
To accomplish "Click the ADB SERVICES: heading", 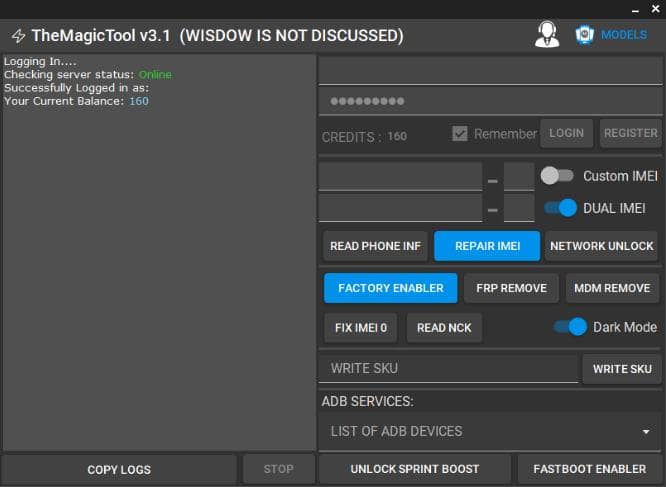I will 367,401.
